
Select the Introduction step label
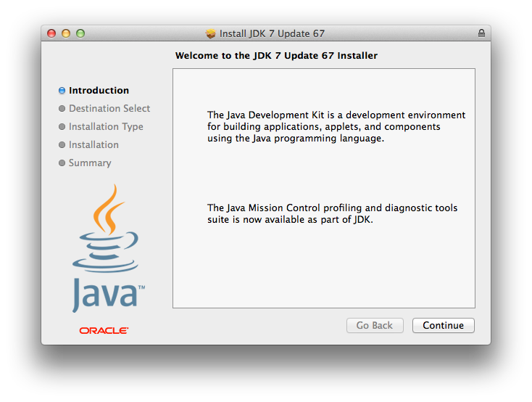point(99,91)
